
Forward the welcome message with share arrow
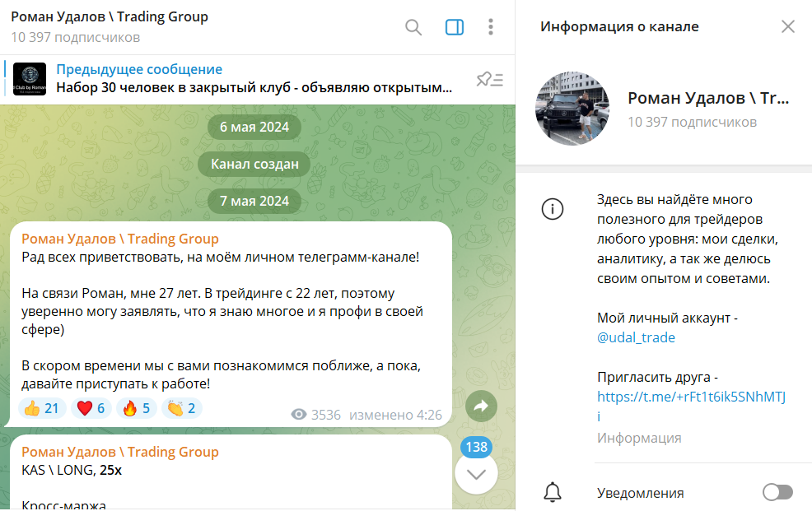[x=481, y=406]
